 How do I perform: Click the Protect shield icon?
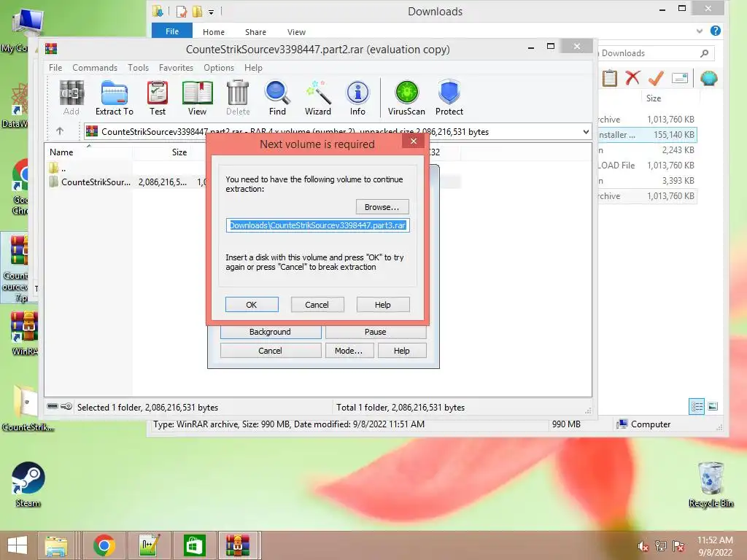coord(449,98)
